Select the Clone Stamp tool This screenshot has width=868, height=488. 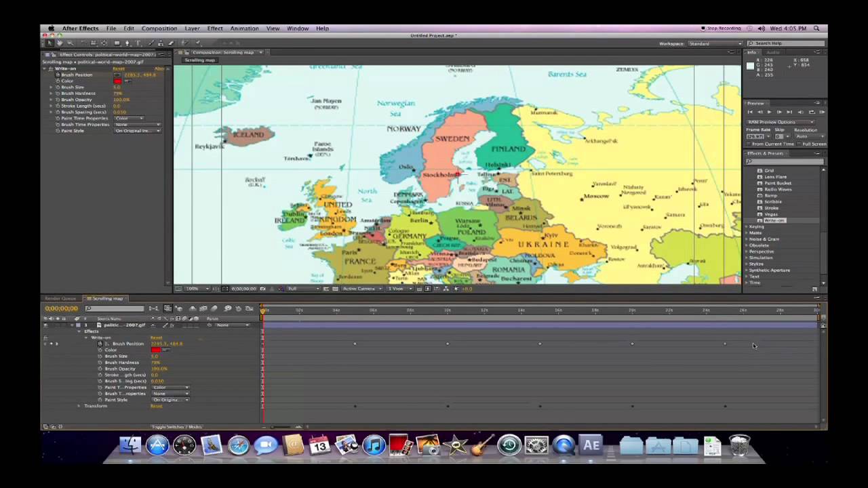coord(161,43)
